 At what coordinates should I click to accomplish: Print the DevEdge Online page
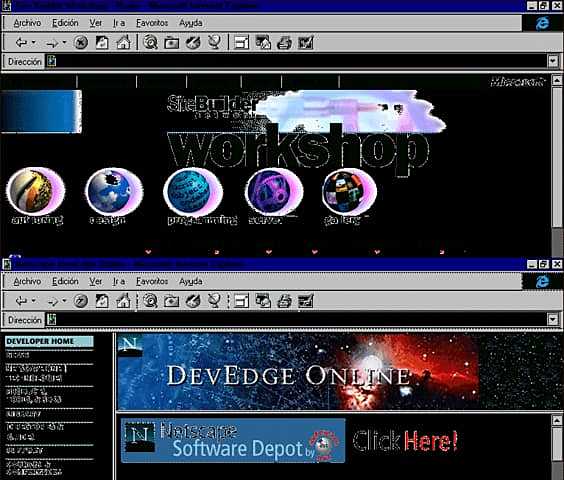click(284, 301)
